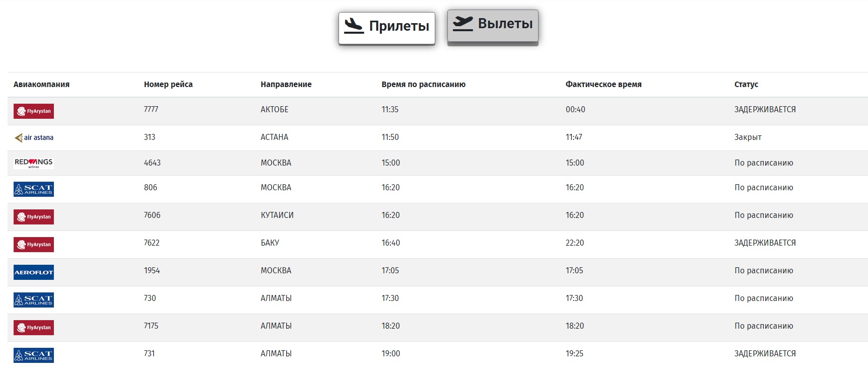Image resolution: width=868 pixels, height=379 pixels.
Task: Click the Закрыт status for Астана flight
Action: pos(748,137)
